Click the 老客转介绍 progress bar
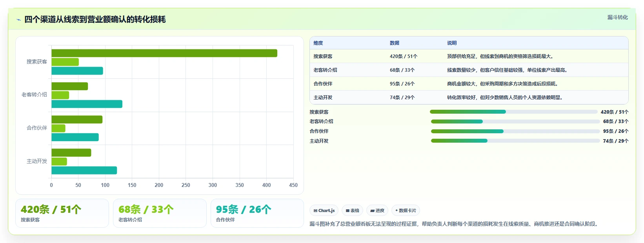Screen dimensions: 644x243 [x=515, y=121]
